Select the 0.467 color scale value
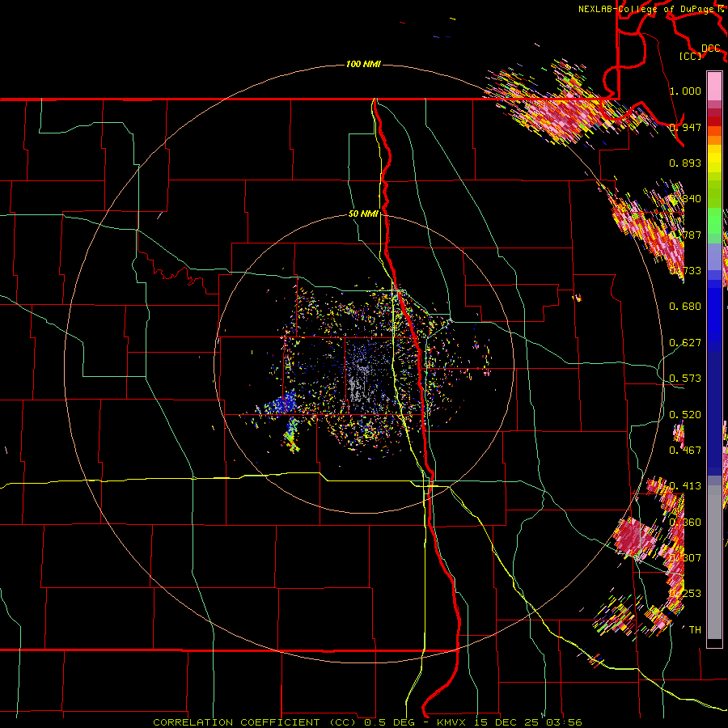The image size is (728, 728). pyautogui.click(x=685, y=451)
